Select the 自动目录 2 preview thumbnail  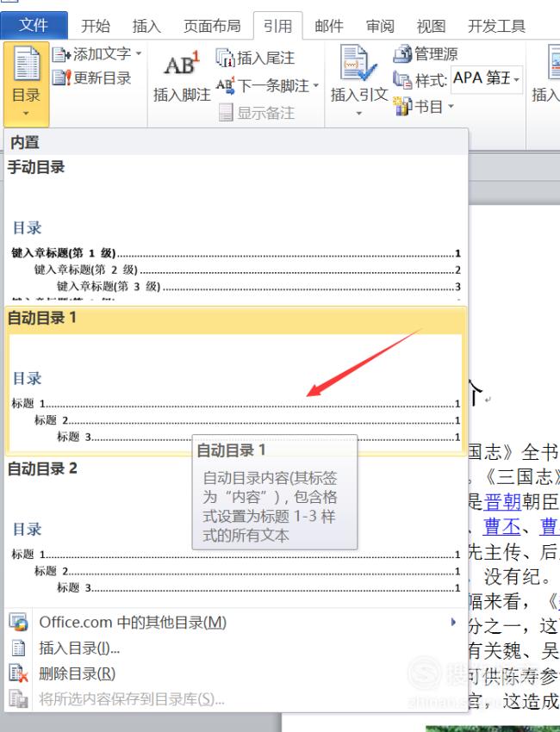pos(236,542)
